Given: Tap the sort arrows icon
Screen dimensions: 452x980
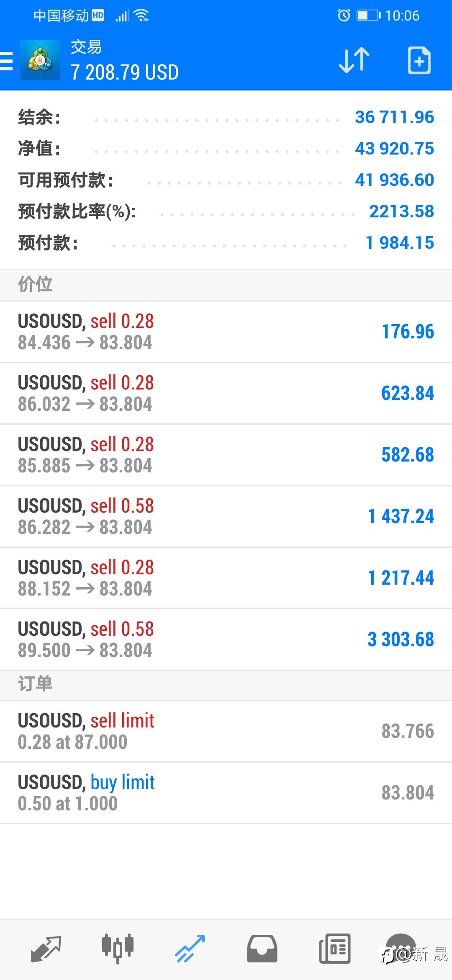Looking at the screenshot, I should pos(354,60).
